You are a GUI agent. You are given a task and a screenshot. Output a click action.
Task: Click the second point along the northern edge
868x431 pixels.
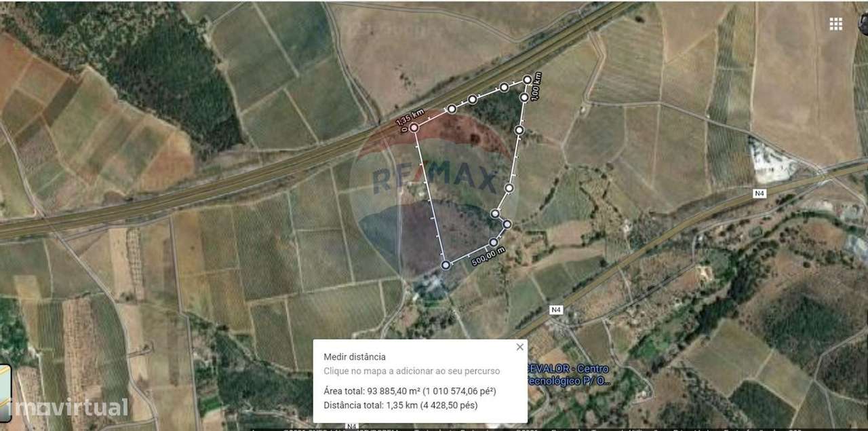(472, 100)
